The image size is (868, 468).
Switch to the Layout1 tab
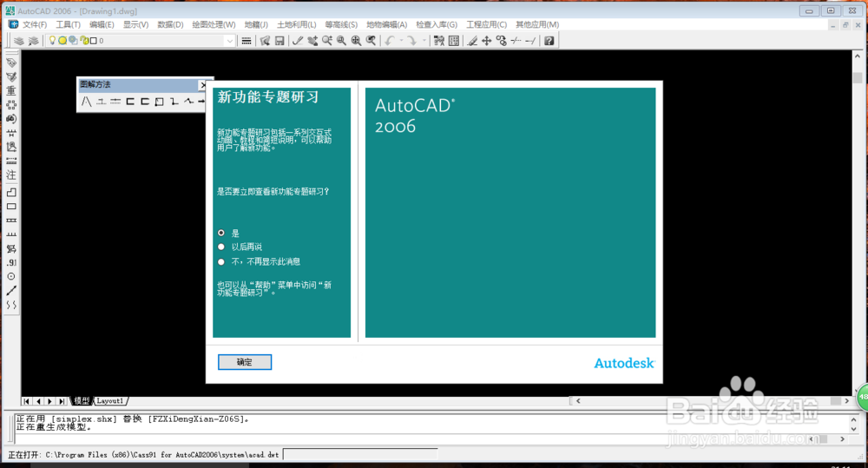tap(110, 401)
